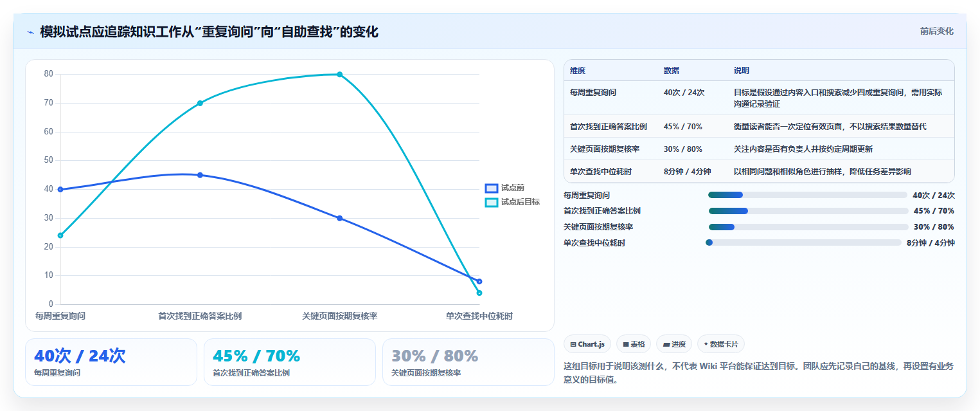
Task: Open the 30% / 80% data card
Action: [x=468, y=362]
